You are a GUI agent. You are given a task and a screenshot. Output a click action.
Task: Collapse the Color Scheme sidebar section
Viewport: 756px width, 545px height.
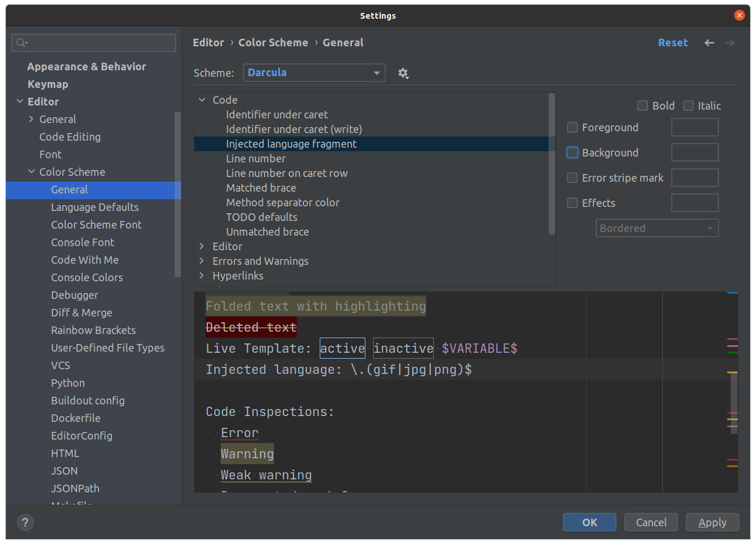pyautogui.click(x=32, y=172)
